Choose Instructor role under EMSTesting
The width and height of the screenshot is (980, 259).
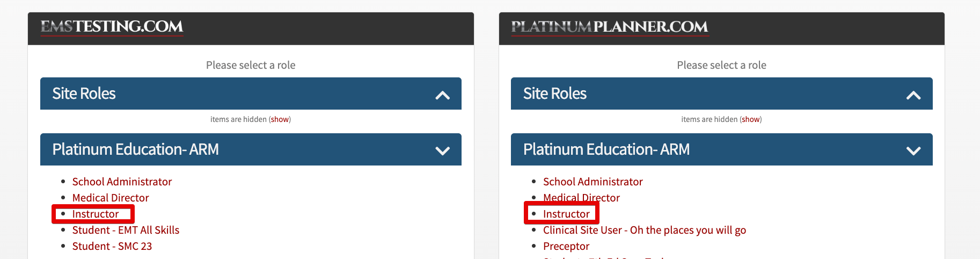pos(96,214)
